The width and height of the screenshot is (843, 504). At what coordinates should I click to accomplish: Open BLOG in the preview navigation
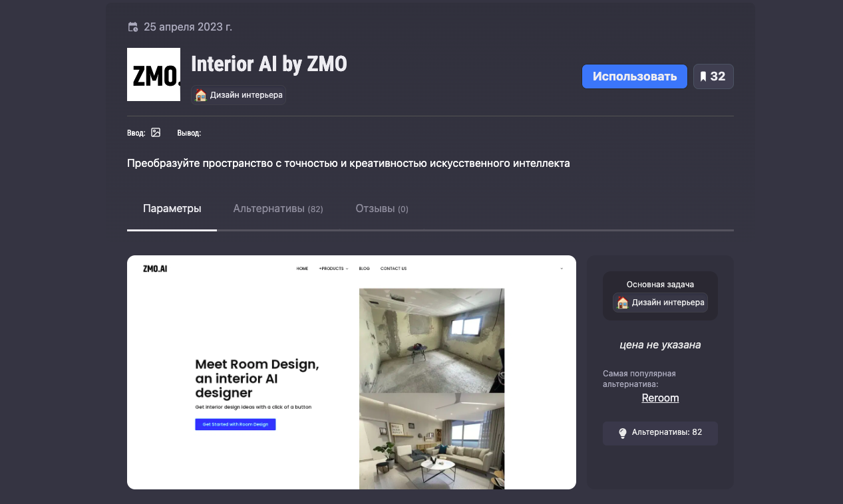coord(364,269)
